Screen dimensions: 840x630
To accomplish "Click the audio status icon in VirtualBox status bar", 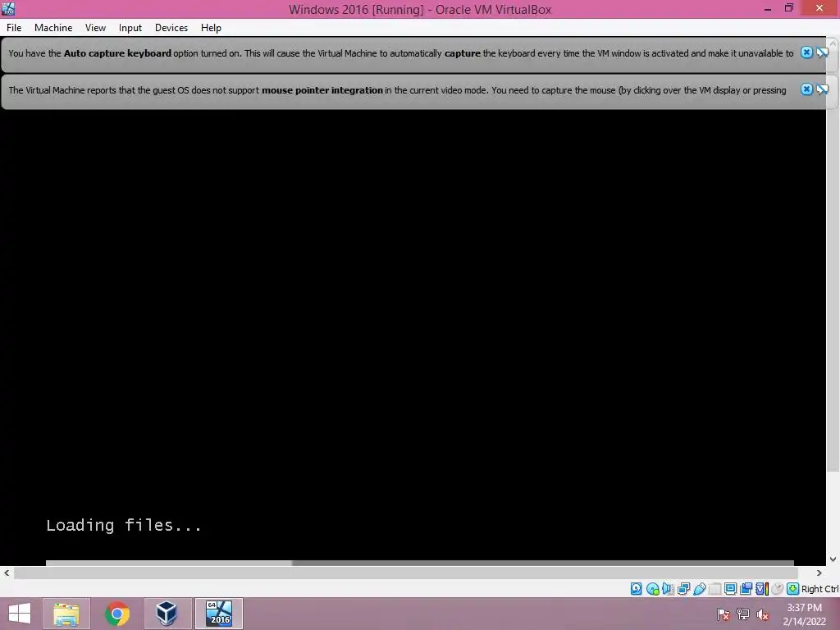I will pos(668,589).
